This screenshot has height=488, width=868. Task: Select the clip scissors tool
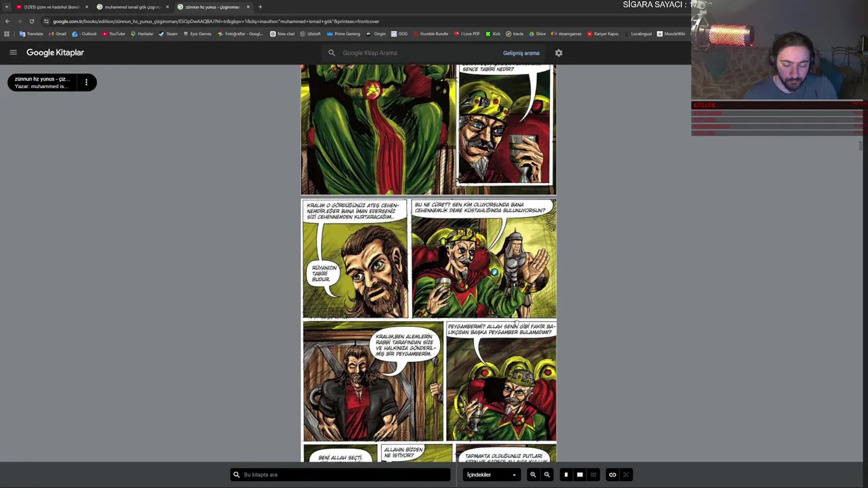click(x=626, y=474)
